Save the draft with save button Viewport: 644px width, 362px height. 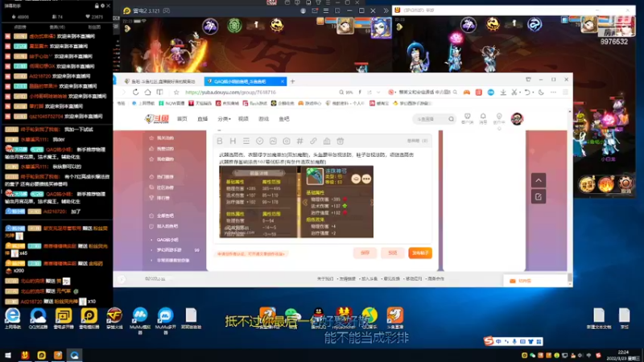pos(365,253)
